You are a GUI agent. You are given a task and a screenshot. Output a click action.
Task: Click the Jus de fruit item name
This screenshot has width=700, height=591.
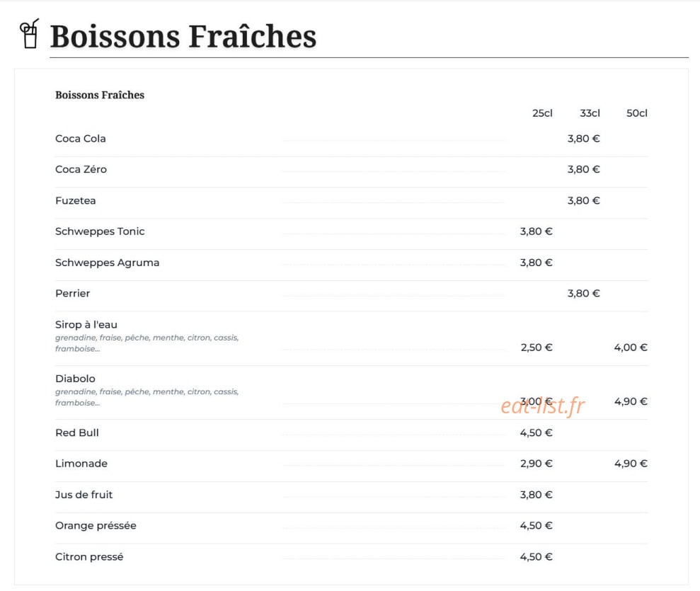[84, 495]
